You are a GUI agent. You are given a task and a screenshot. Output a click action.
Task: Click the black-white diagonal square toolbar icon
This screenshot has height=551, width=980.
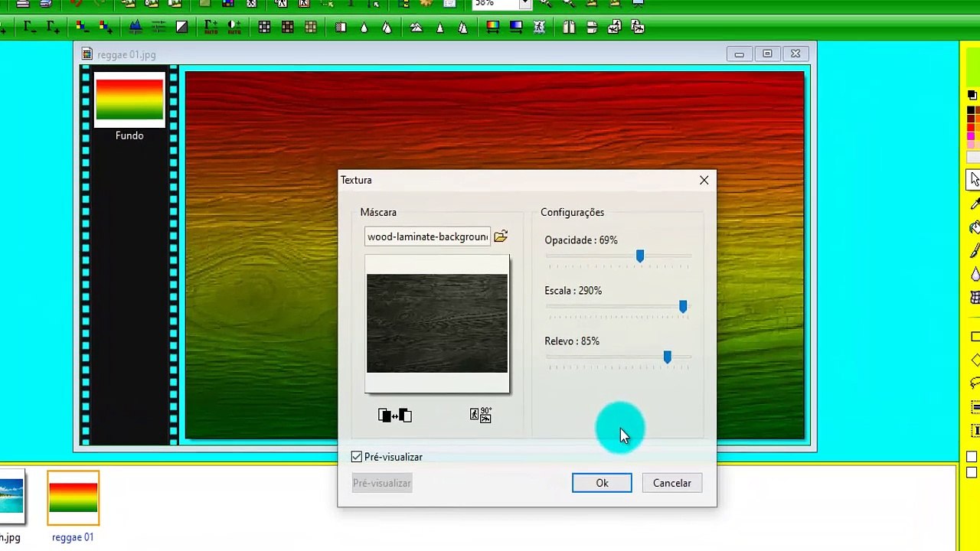click(181, 28)
